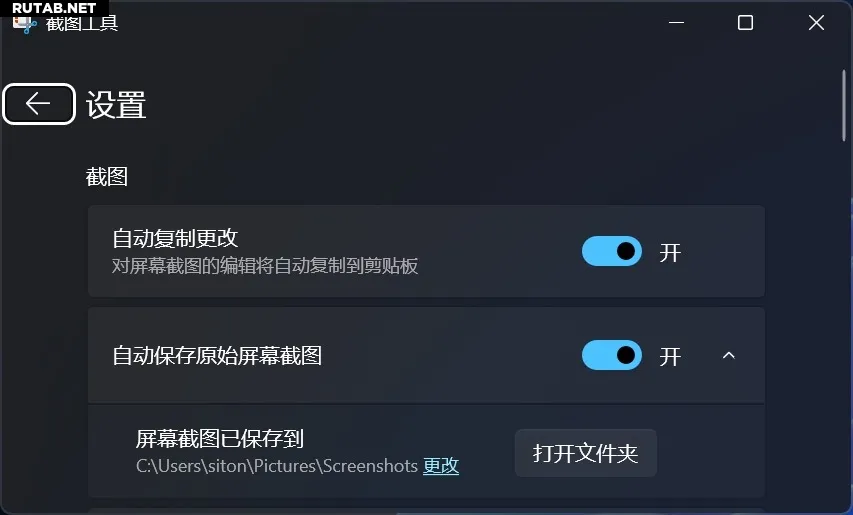This screenshot has height=515, width=853.
Task: Click the 更改 link after the save path
Action: click(x=441, y=466)
